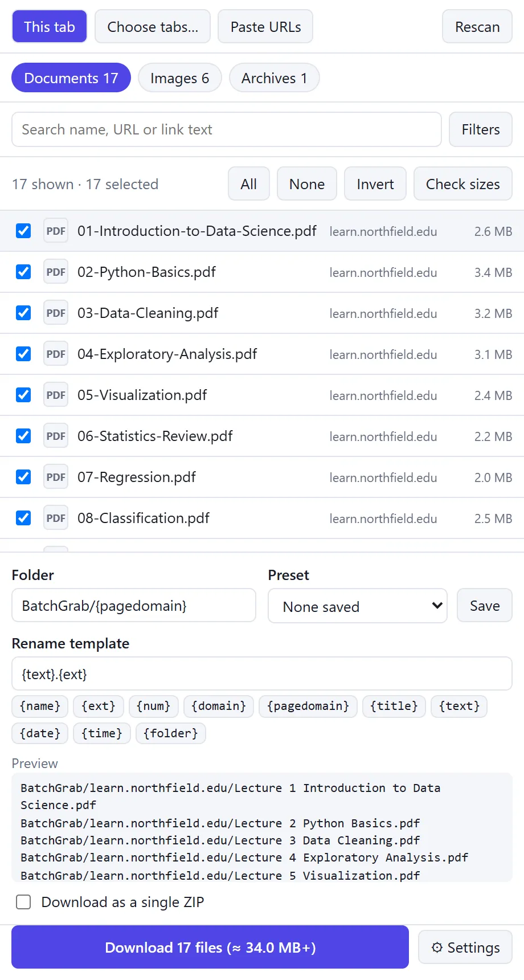
Task: Uncheck 06-Statistics-Review.pdf checkbox
Action: 23,436
